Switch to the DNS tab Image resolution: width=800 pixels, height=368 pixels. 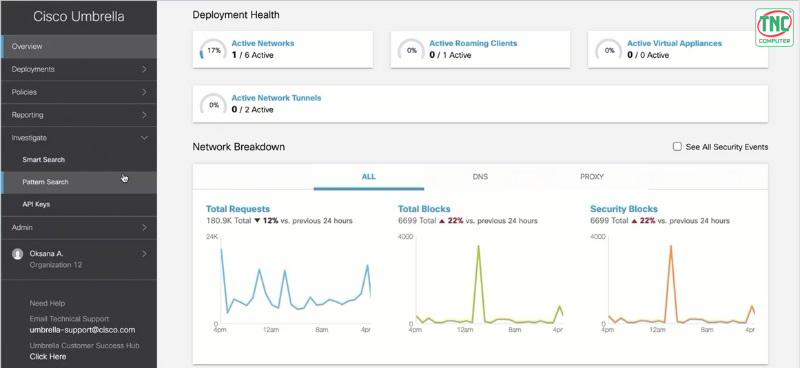(480, 177)
